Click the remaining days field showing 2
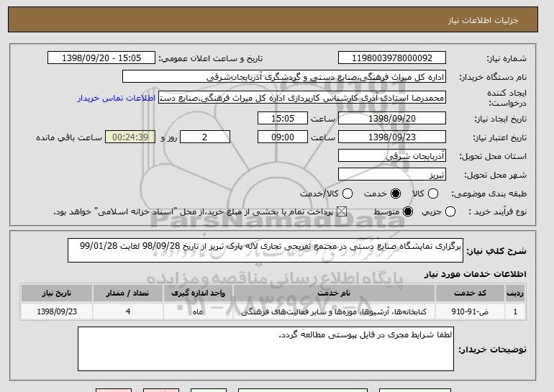Screen dimensions: 554x392 (x=205, y=137)
